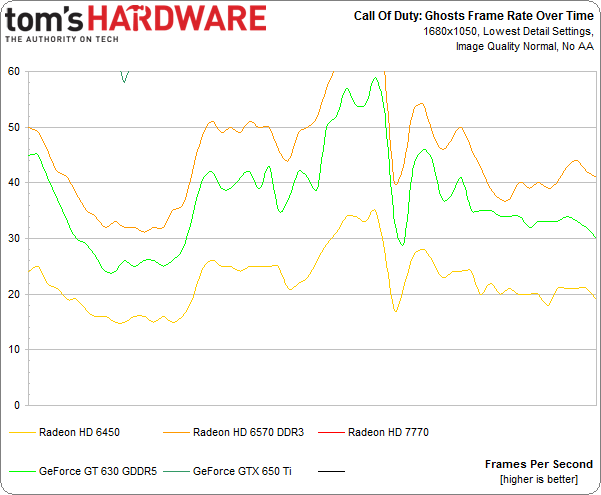The width and height of the screenshot is (601, 495).
Task: Click the y-axis label 40
Action: tap(14, 183)
